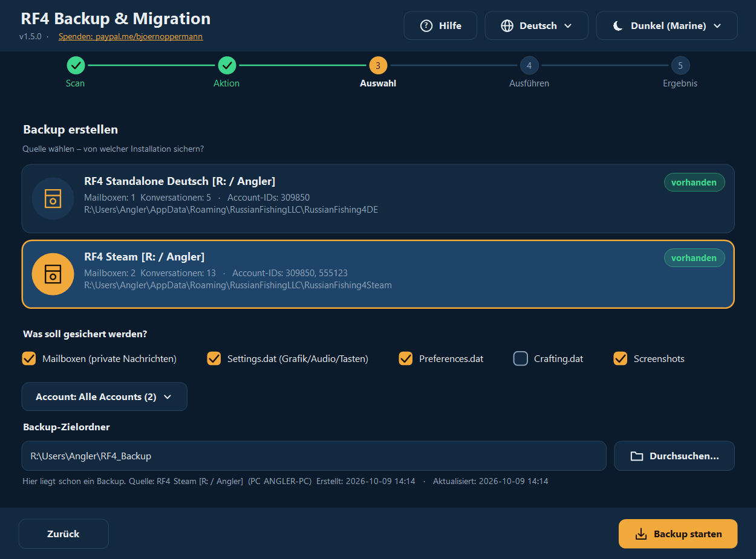The height and width of the screenshot is (559, 756).
Task: Select the RF4 Steam installation card
Action: 378,274
